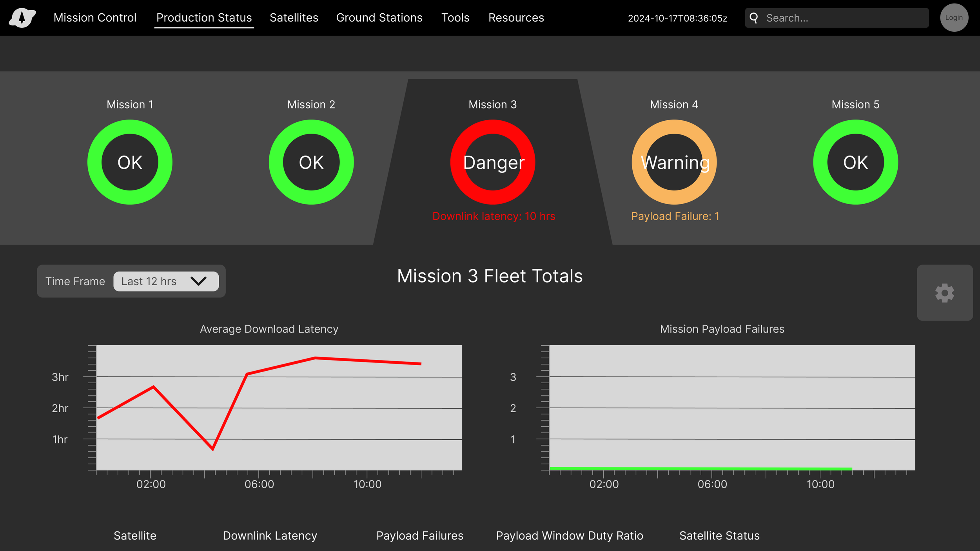Click Mission 1 green OK ring
Screen dimensions: 980x551
coord(130,162)
